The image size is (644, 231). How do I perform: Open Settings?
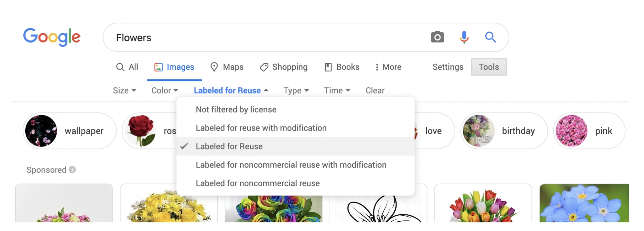point(448,67)
